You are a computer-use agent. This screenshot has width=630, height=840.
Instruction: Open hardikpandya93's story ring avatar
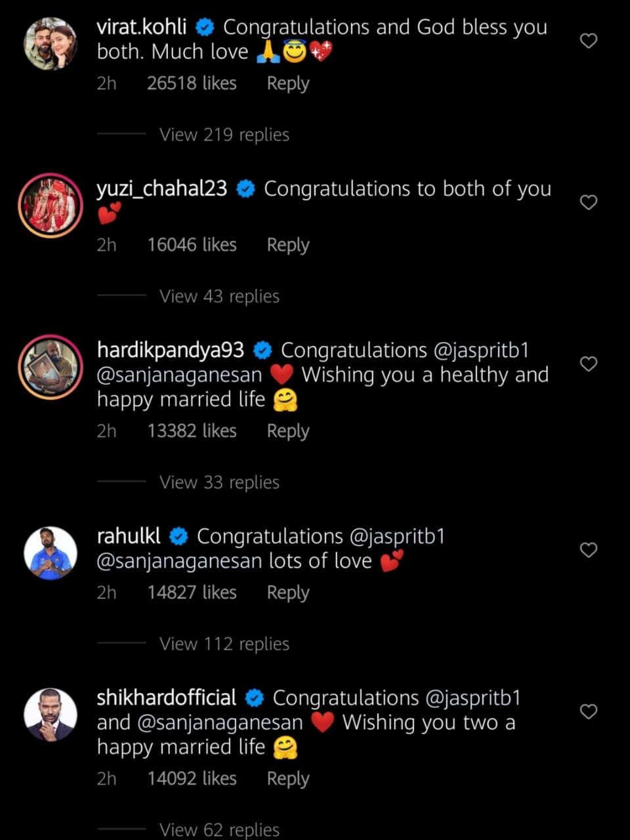click(51, 367)
